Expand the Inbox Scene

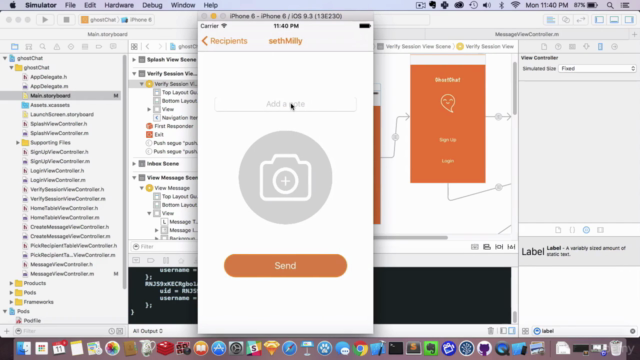[x=134, y=164]
